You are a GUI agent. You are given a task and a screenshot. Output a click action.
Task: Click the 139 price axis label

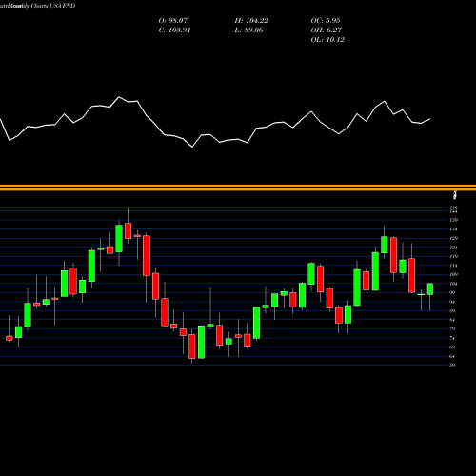coord(454,220)
